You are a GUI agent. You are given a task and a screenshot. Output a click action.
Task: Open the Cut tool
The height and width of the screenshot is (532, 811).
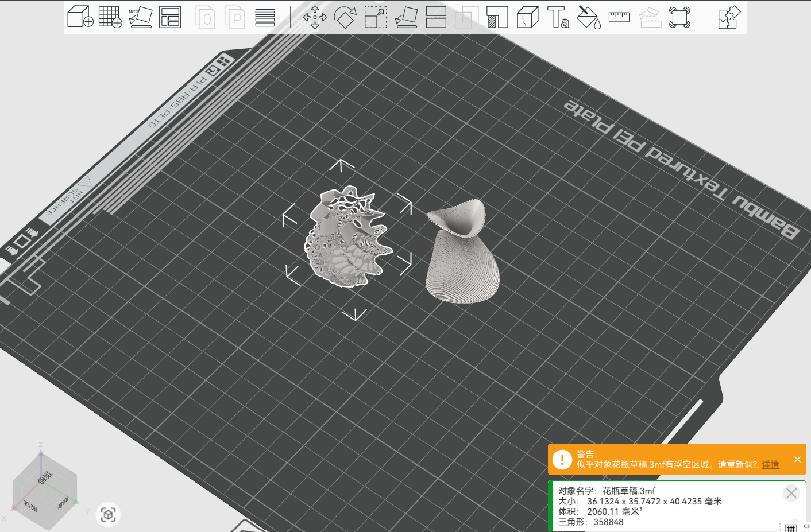437,17
